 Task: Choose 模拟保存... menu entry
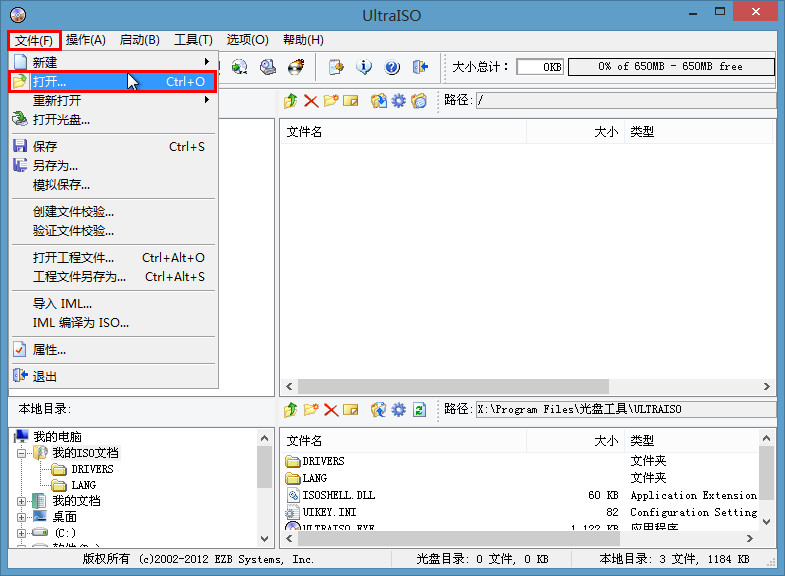[113, 185]
